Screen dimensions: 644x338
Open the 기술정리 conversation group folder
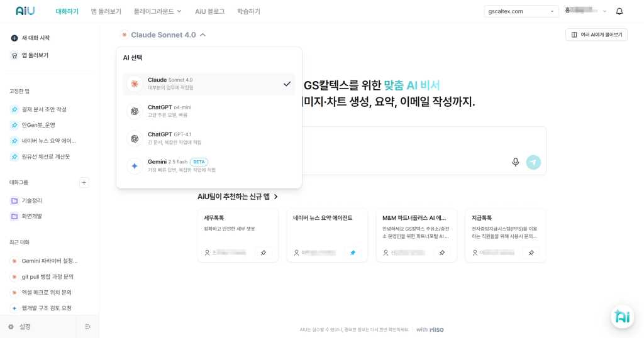point(31,200)
